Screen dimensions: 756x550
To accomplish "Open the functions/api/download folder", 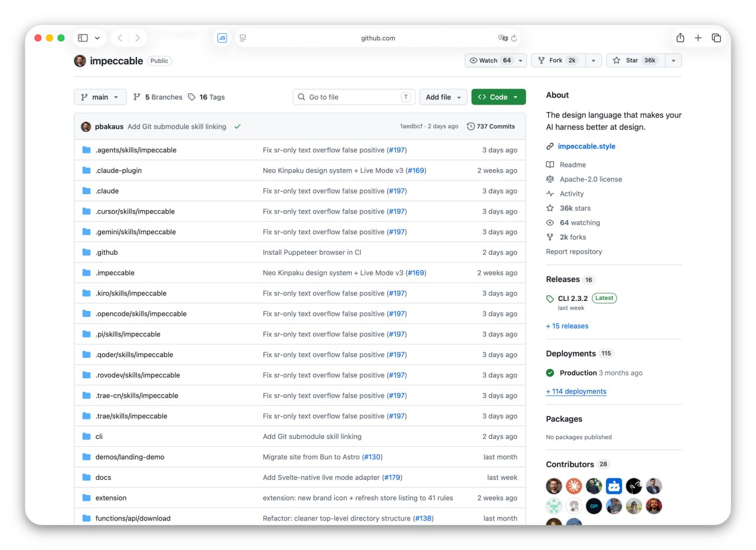I will [133, 518].
